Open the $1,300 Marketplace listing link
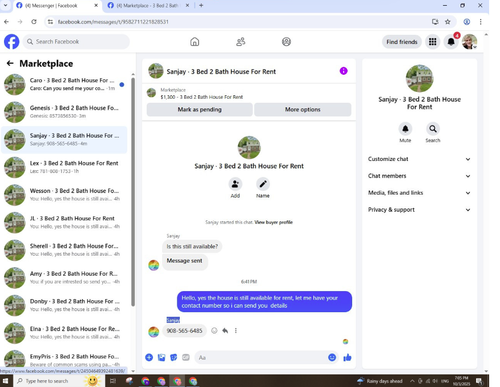Viewport: 500px width, 387px height. tap(201, 97)
